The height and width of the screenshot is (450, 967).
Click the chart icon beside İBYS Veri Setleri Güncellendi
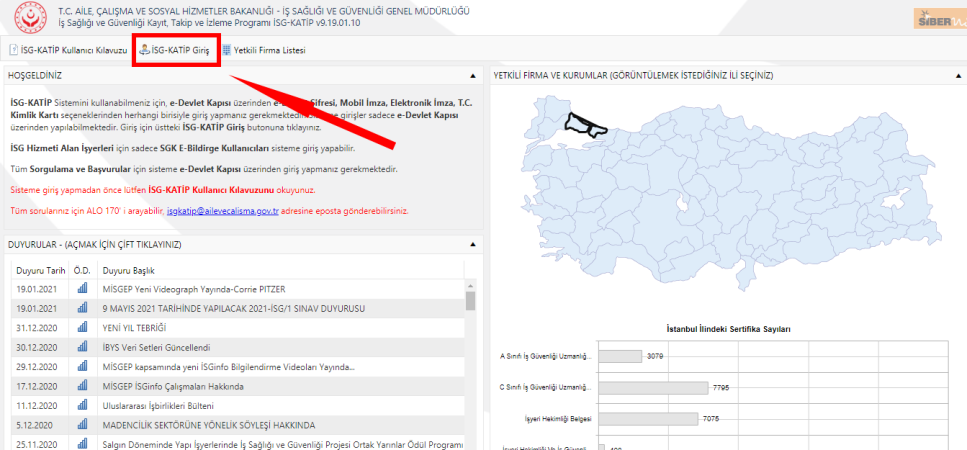82,347
